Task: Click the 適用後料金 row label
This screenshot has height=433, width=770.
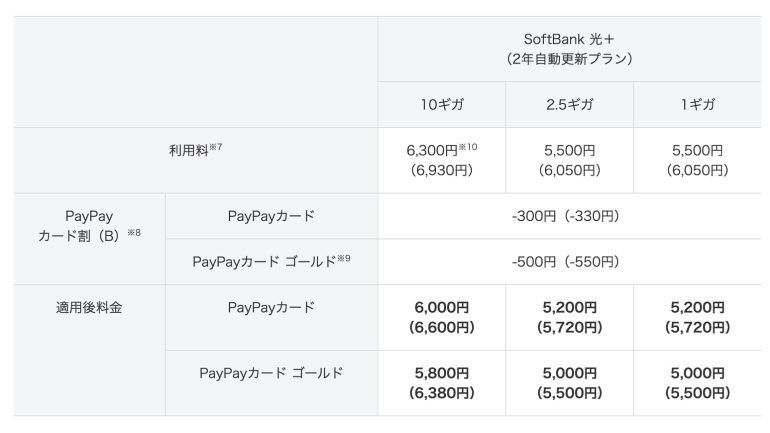Action: (89, 308)
